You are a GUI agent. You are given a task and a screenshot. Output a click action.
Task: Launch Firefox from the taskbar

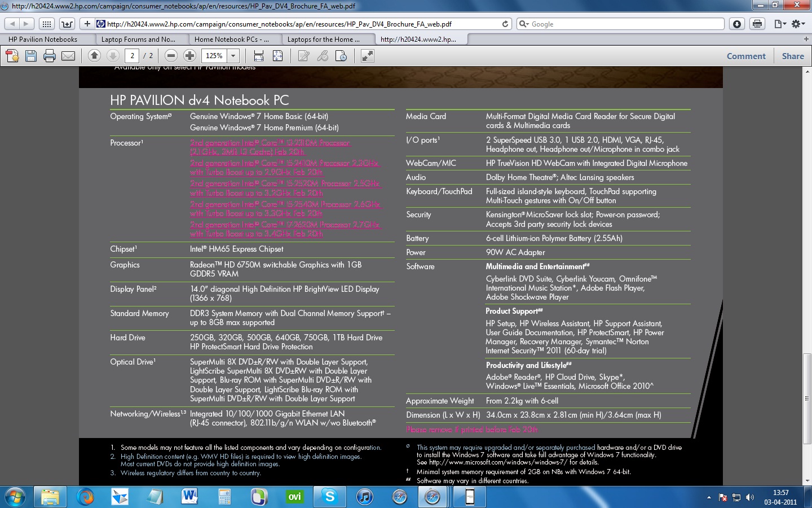pos(85,497)
